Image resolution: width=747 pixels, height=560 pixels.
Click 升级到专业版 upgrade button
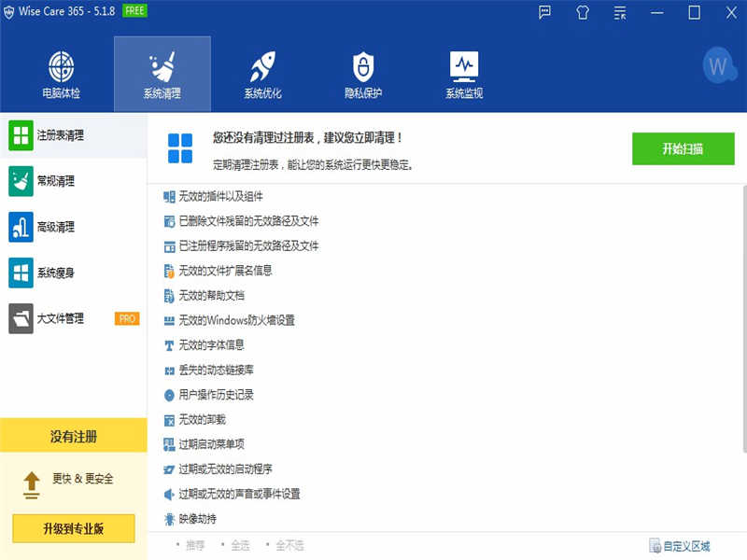(74, 528)
